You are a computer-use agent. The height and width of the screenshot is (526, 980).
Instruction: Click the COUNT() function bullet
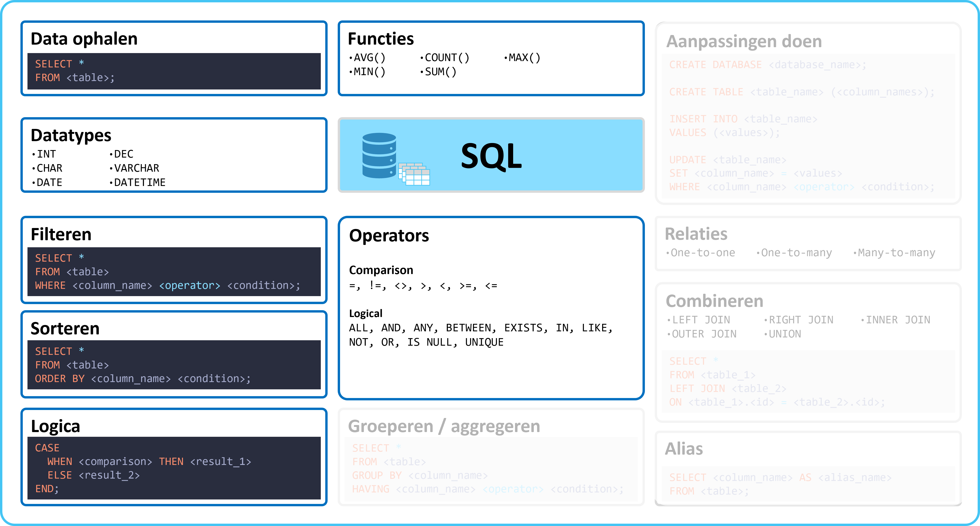point(445,58)
